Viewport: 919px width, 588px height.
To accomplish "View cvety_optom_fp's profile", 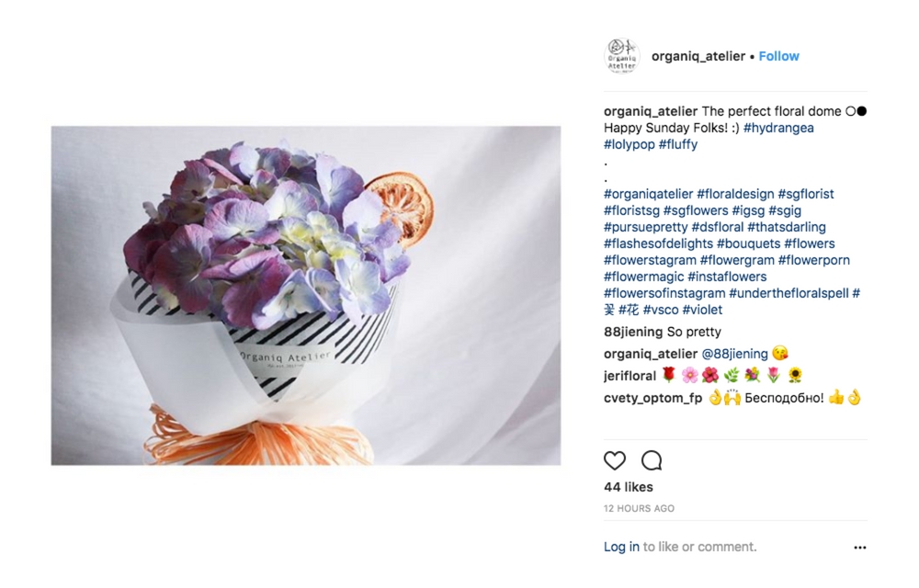I will coord(652,398).
